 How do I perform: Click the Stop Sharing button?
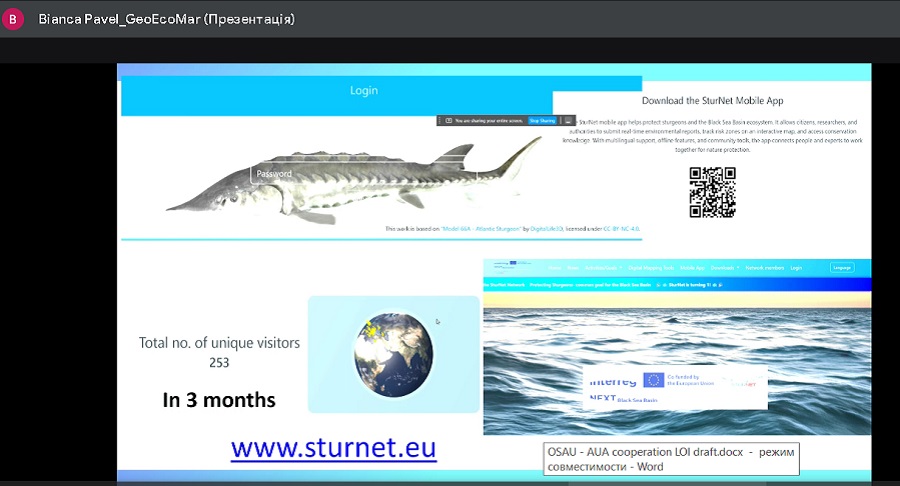(541, 121)
